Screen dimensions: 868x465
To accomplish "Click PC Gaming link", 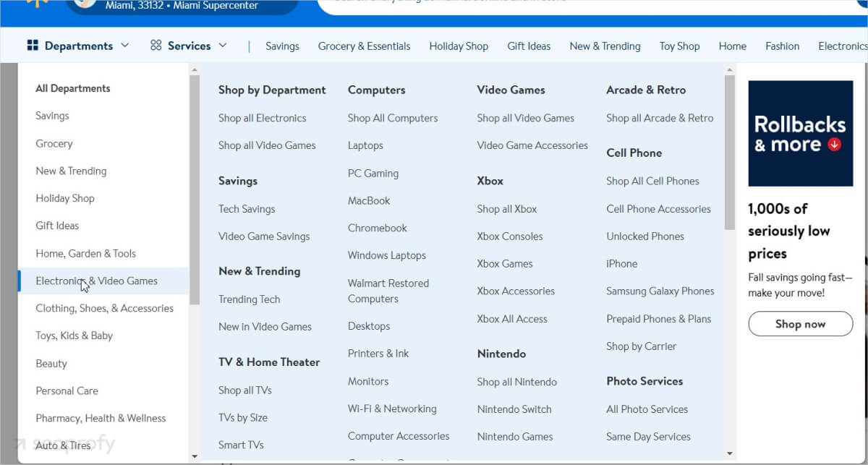I will [373, 174].
